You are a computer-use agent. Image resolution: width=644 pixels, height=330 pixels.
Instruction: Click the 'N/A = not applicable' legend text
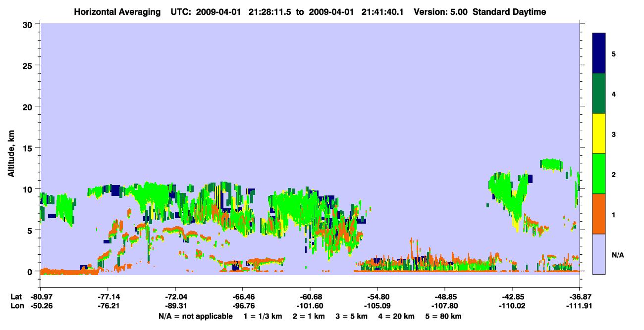point(196,316)
